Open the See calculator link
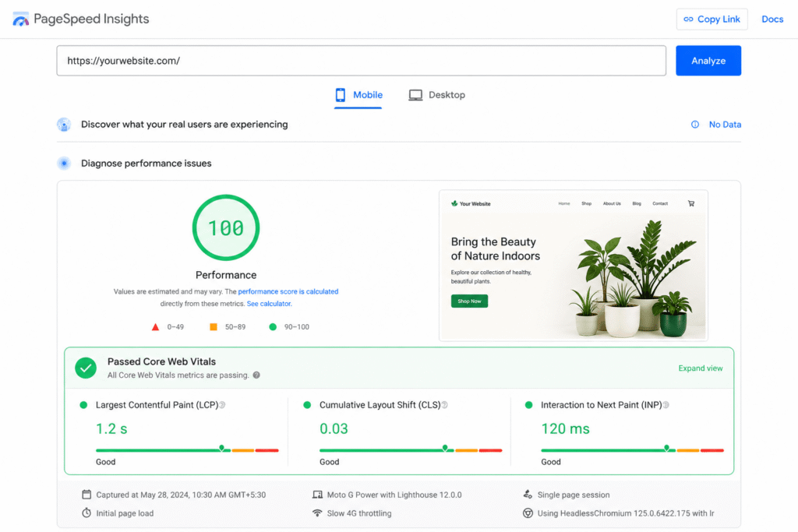798x532 pixels. tap(269, 304)
